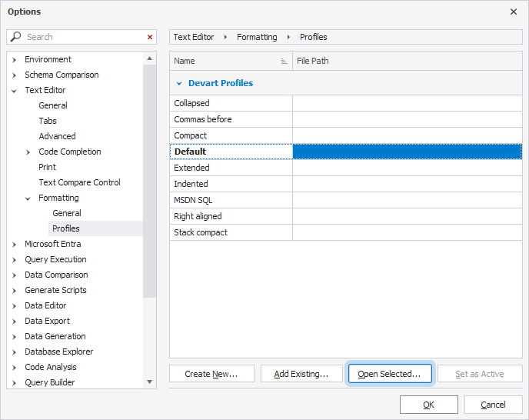Click Profiles in the breadcrumb
Screen dimensions: 529x420
click(x=314, y=37)
